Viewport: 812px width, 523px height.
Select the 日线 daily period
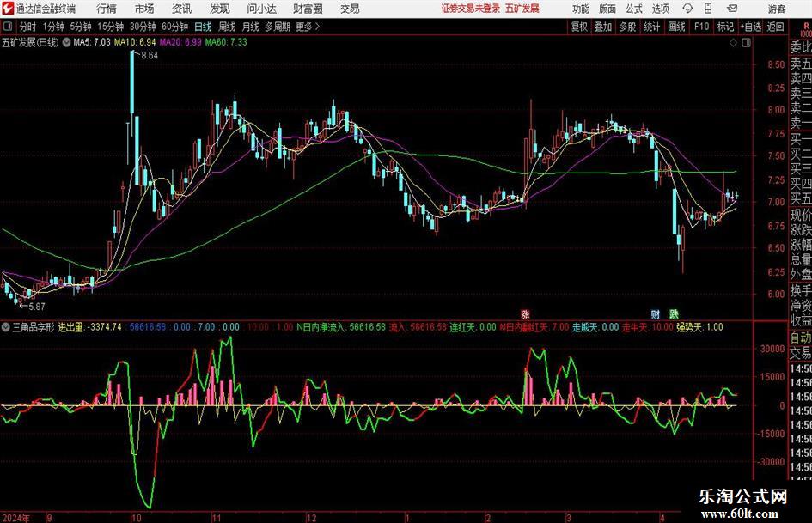click(x=203, y=27)
